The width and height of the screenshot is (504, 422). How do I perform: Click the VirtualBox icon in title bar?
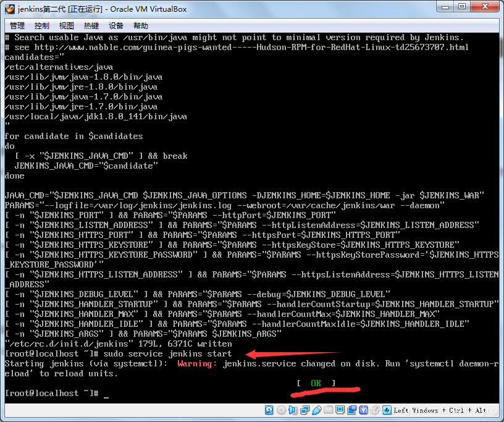pos(10,9)
